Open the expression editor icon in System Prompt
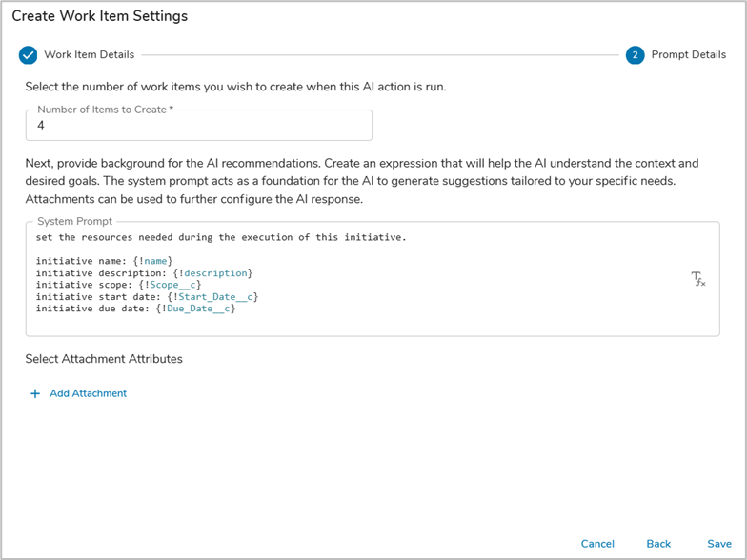The width and height of the screenshot is (747, 560). (x=697, y=279)
